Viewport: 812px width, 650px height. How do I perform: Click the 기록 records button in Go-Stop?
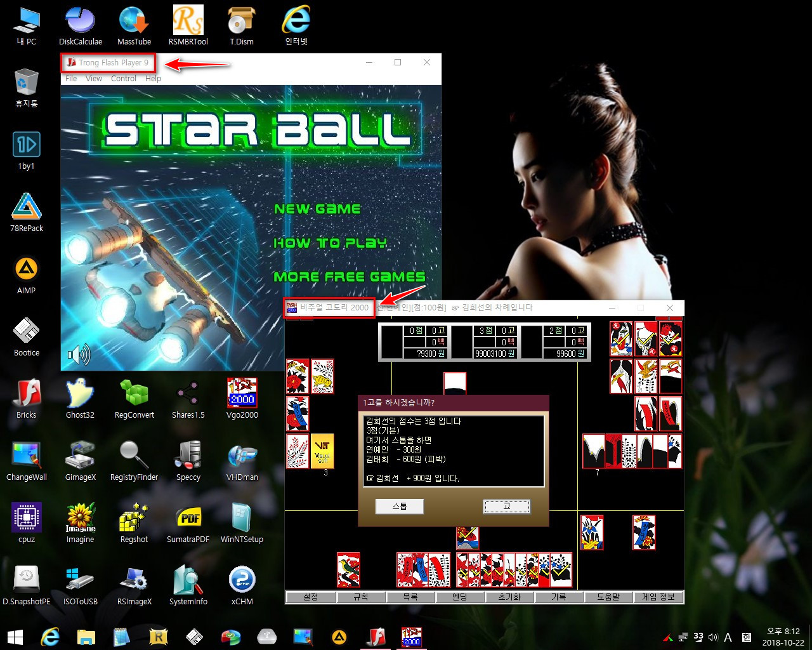[x=559, y=597]
